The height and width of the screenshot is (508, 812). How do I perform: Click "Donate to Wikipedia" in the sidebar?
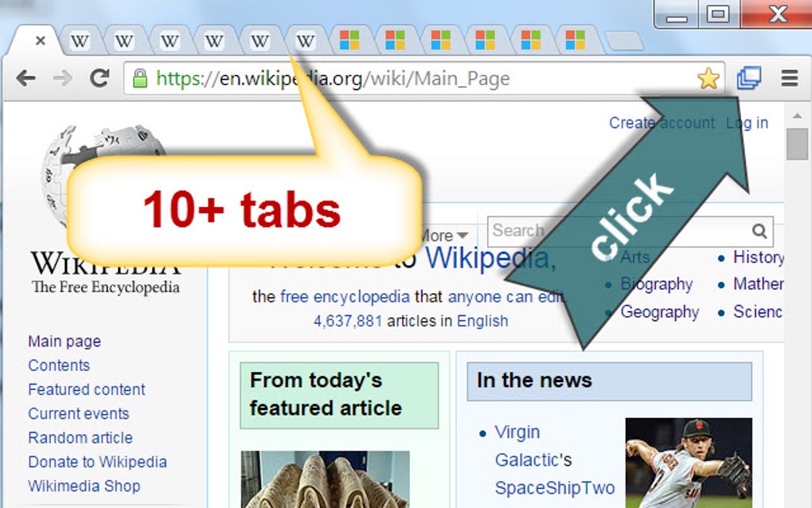[x=97, y=462]
